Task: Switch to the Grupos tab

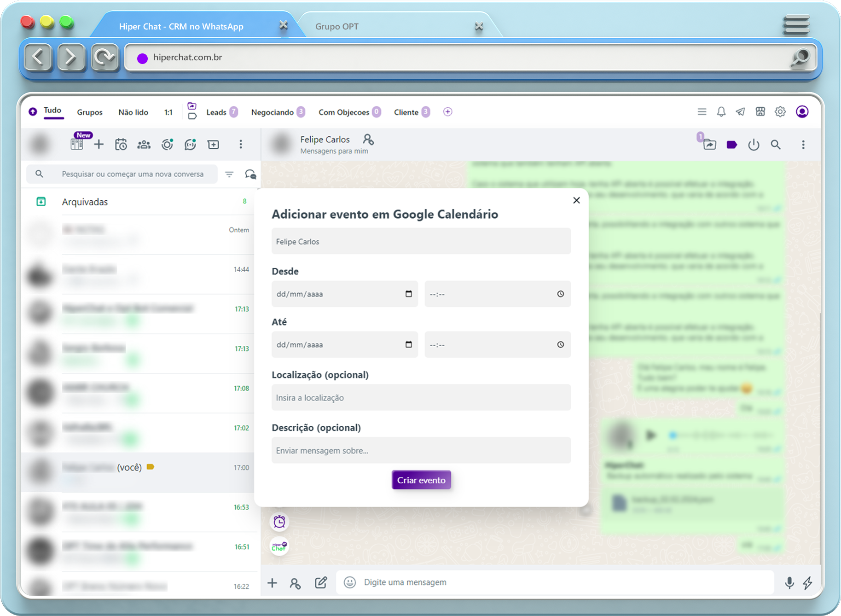Action: [x=90, y=112]
